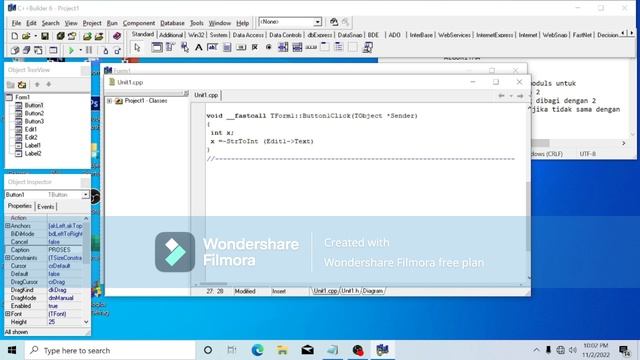Click the Windows Start button
The height and width of the screenshot is (360, 640).
[12, 350]
